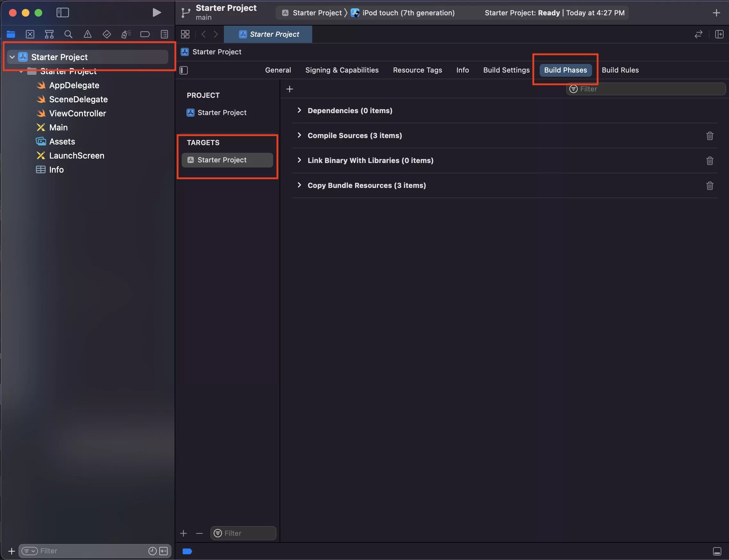Go forward with the right chevron
The height and width of the screenshot is (560, 729).
pos(216,34)
